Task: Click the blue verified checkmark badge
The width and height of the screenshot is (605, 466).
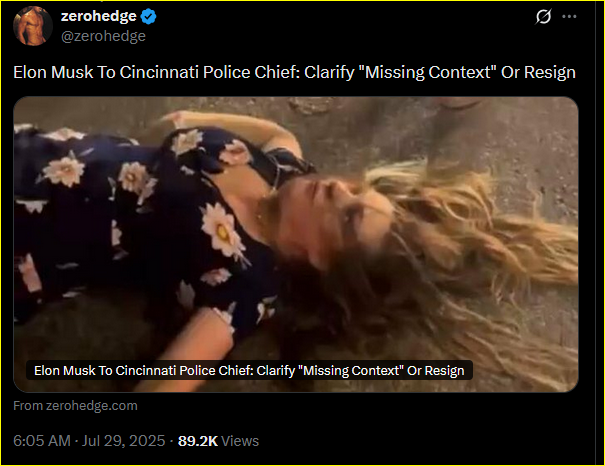Action: coord(149,17)
